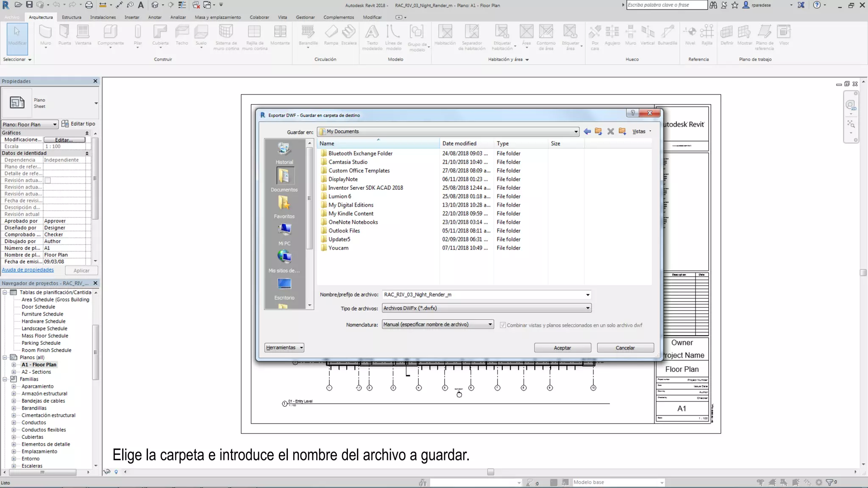868x488 pixels.
Task: Select the Suelo floor tool
Action: 201,36
